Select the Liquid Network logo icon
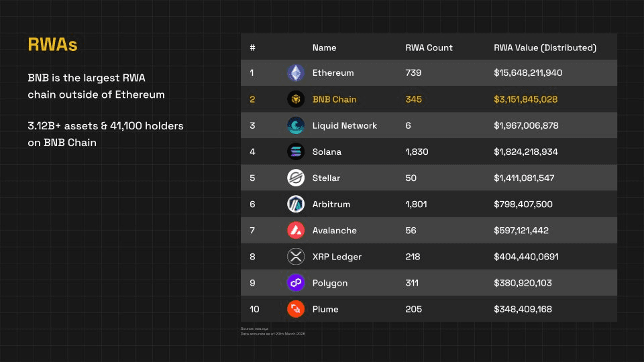This screenshot has height=362, width=644. pyautogui.click(x=296, y=125)
